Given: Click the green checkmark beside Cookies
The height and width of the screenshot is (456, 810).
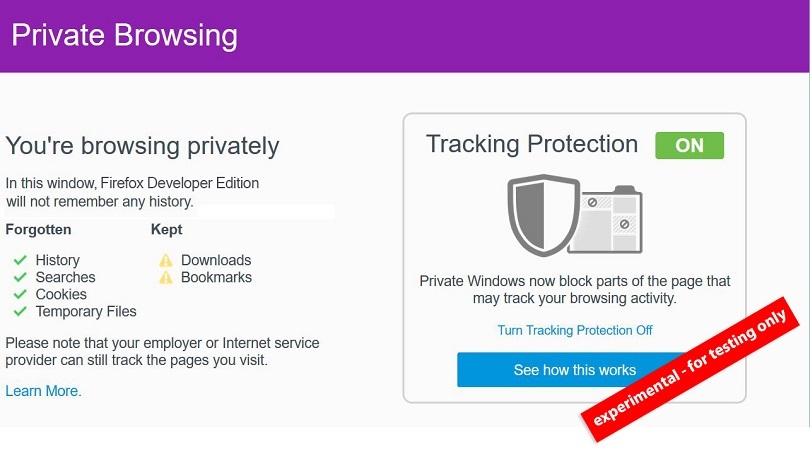Looking at the screenshot, I should pos(19,294).
